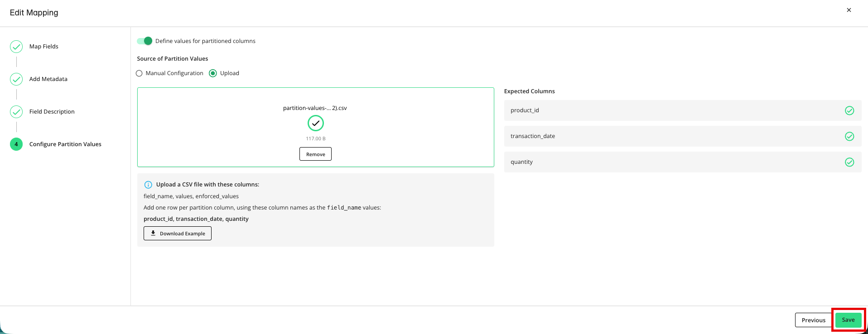The image size is (868, 334).
Task: Click 'field_name, values, enforced_values' text
Action: pyautogui.click(x=191, y=196)
